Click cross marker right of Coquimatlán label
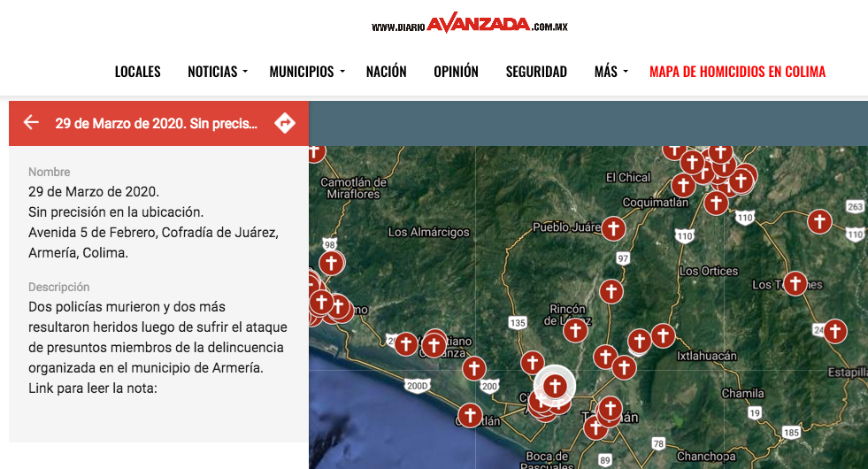 (x=716, y=203)
